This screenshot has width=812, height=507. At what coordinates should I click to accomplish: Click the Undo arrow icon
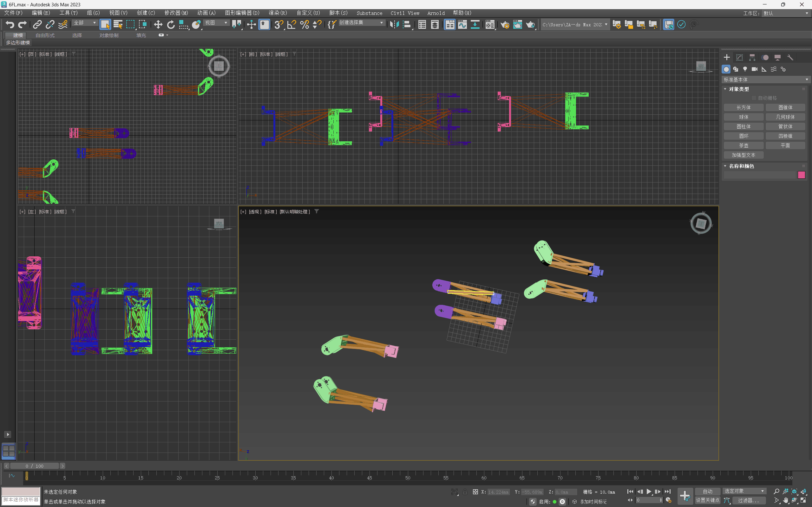(x=10, y=24)
